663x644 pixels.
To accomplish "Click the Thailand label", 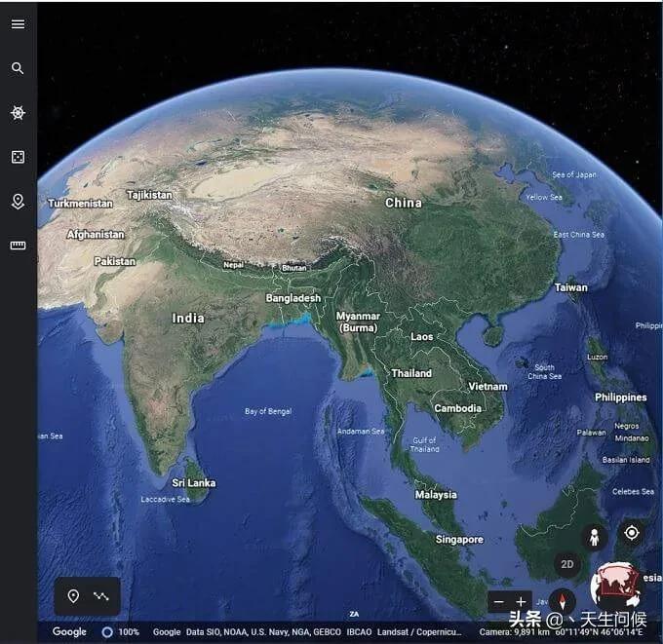I will click(411, 373).
